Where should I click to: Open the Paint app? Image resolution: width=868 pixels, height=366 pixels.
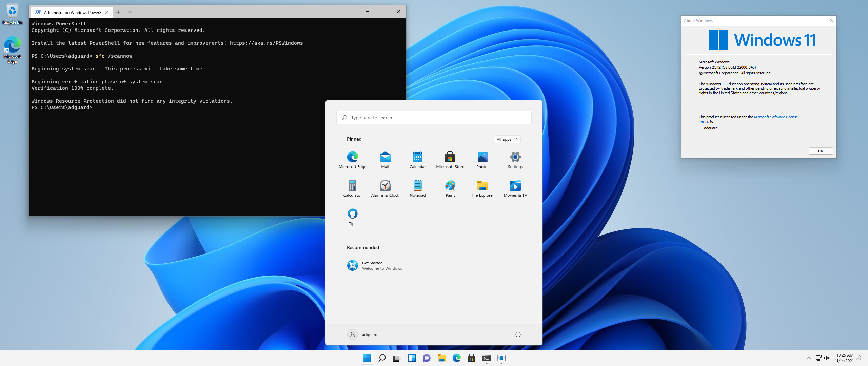click(450, 188)
